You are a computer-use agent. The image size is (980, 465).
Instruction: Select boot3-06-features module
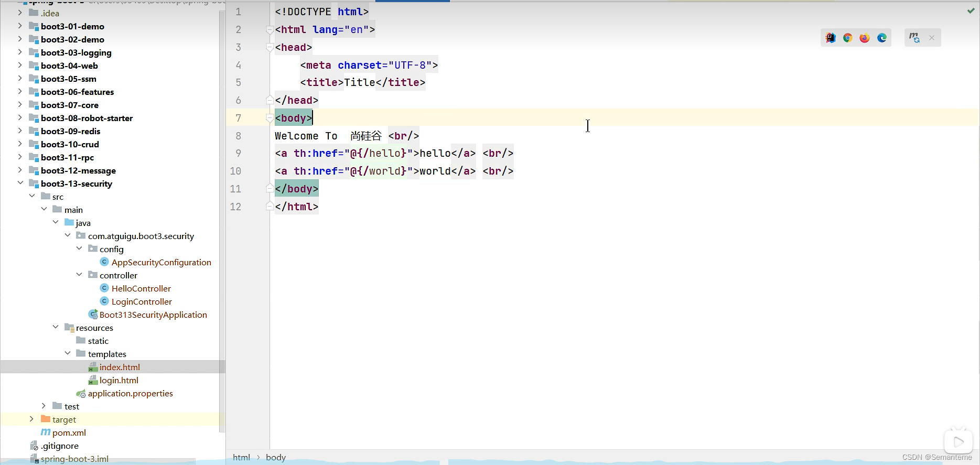click(x=78, y=92)
